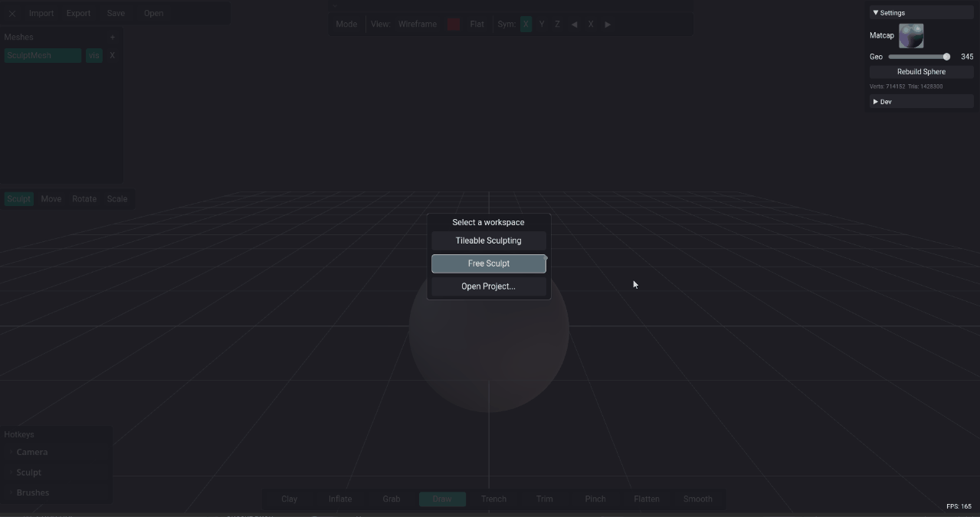This screenshot has height=517, width=980.
Task: Select the Grab brush
Action: [x=392, y=499]
